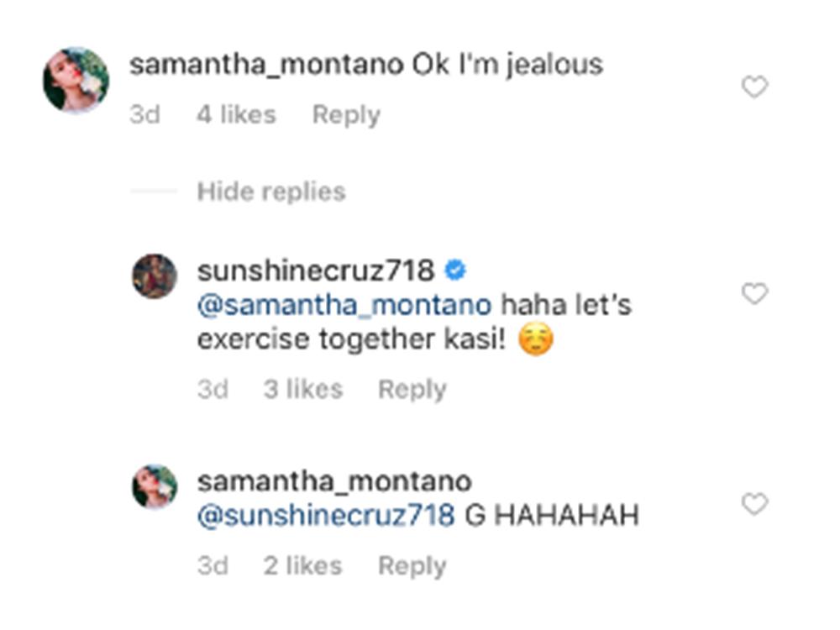Click the @samantha_montano mention in the reply

[344, 304]
